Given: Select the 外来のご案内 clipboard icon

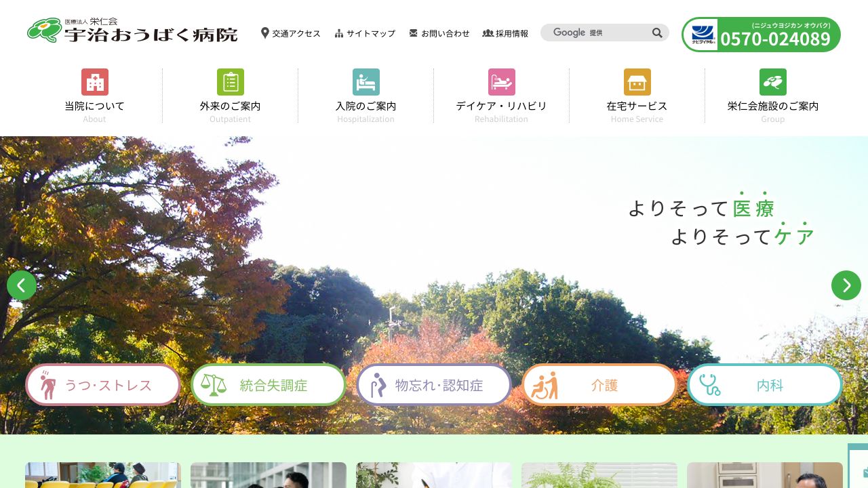Looking at the screenshot, I should tap(231, 82).
